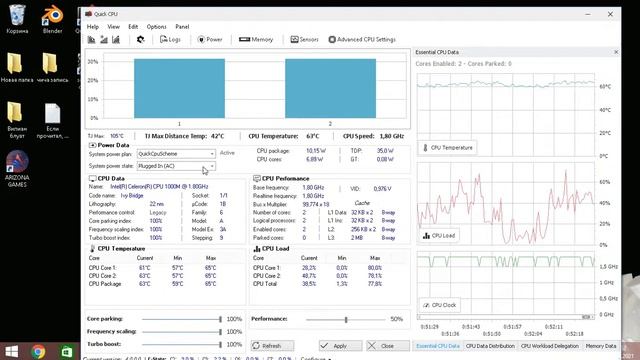The image size is (640, 360).
Task: Switch to Essential CPU Data tab
Action: [438, 346]
